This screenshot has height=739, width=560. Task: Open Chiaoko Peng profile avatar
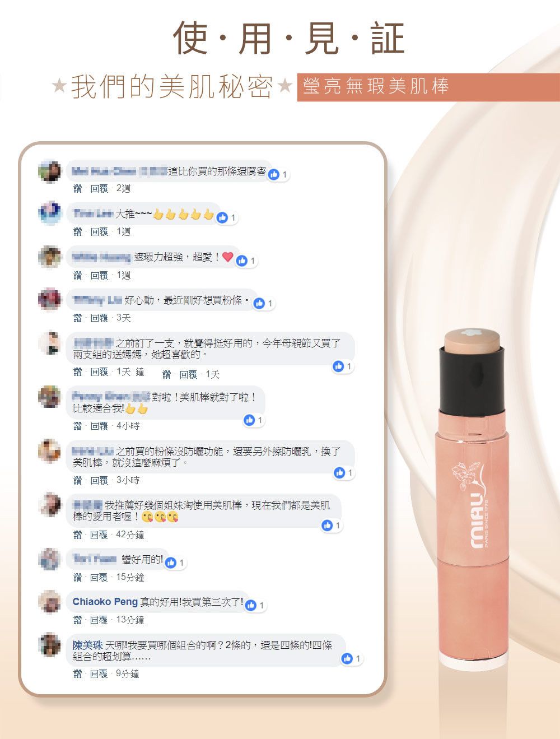point(50,601)
